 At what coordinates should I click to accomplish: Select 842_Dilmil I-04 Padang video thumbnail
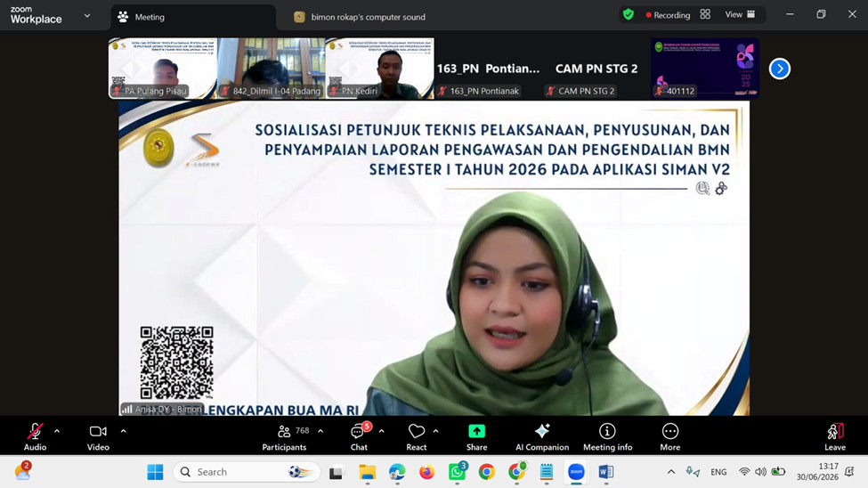[x=272, y=69]
